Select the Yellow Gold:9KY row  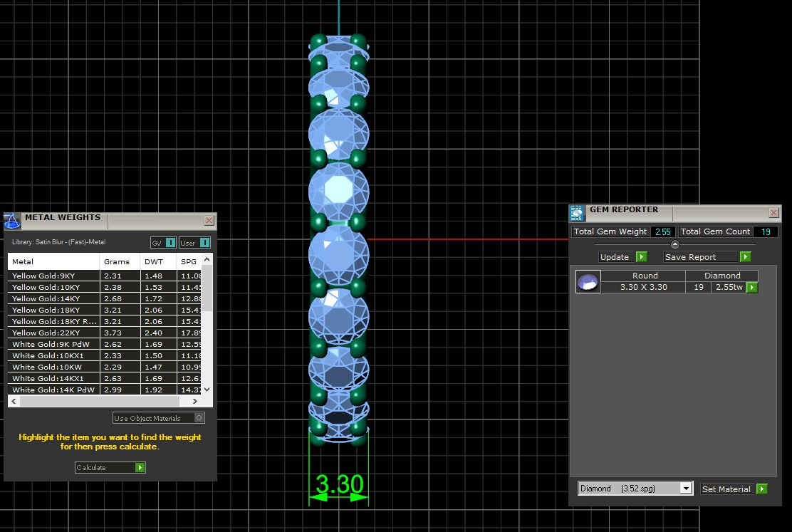(105, 276)
